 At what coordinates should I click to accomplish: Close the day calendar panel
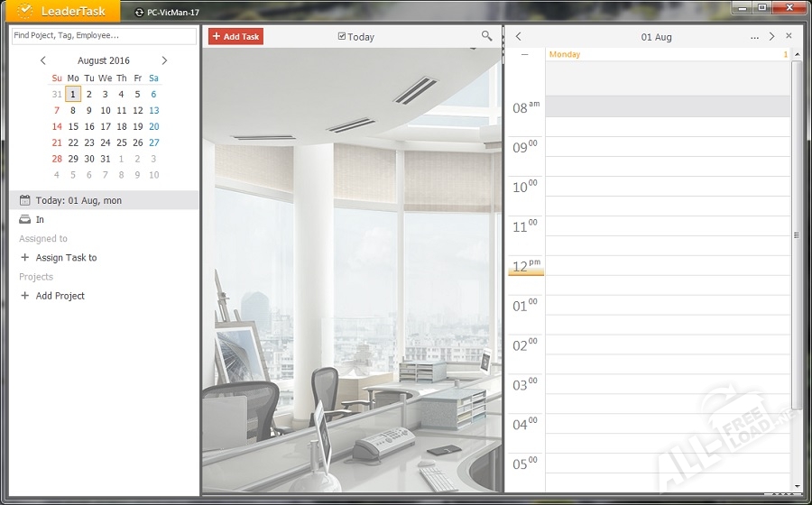click(789, 36)
